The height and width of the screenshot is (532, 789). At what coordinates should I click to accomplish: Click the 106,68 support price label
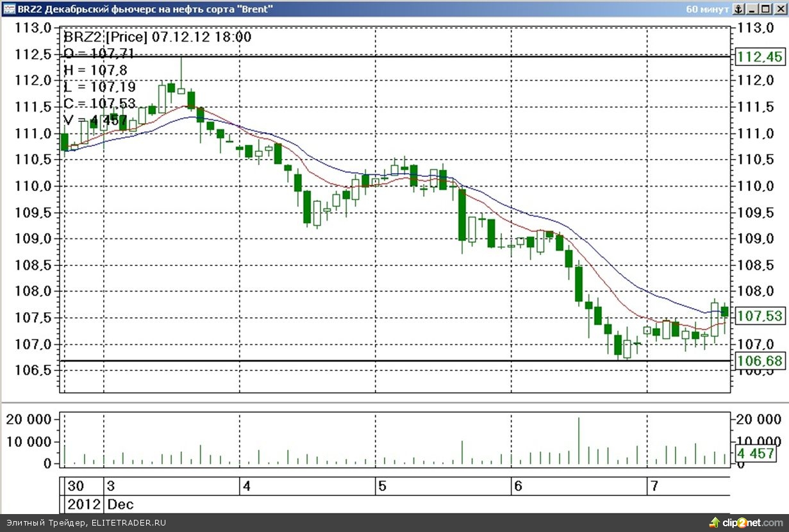click(760, 361)
